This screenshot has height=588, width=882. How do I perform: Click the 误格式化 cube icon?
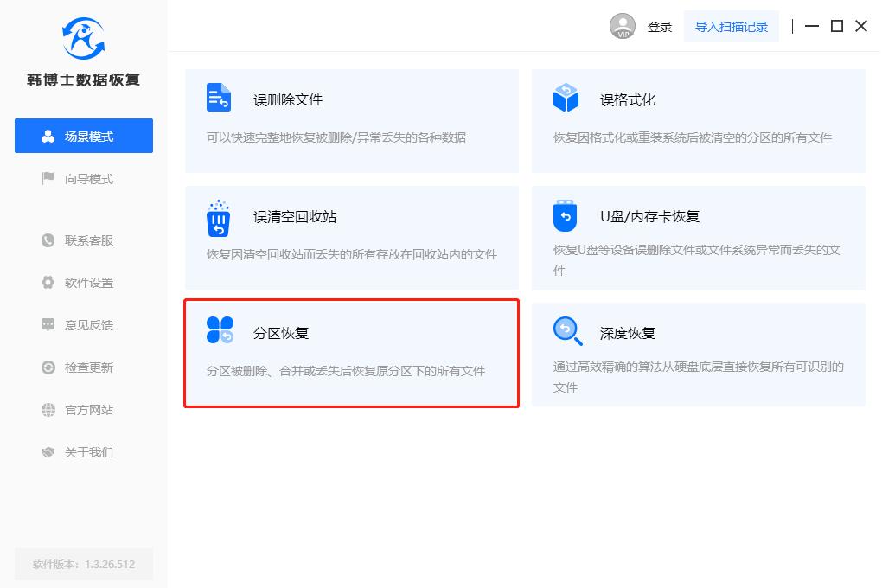pyautogui.click(x=565, y=99)
